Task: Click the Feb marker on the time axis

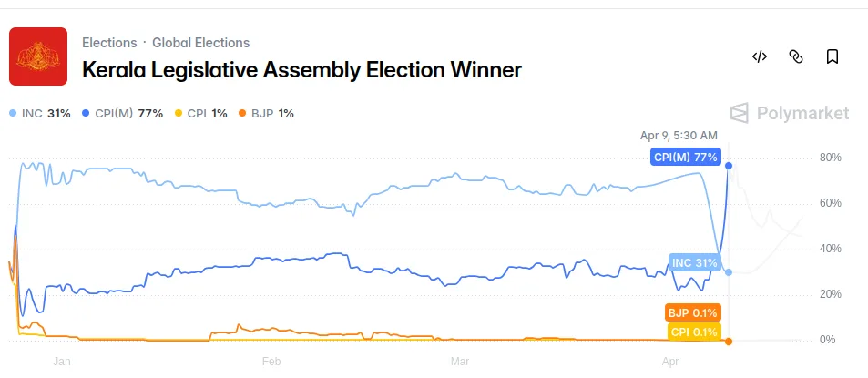Action: click(x=271, y=362)
